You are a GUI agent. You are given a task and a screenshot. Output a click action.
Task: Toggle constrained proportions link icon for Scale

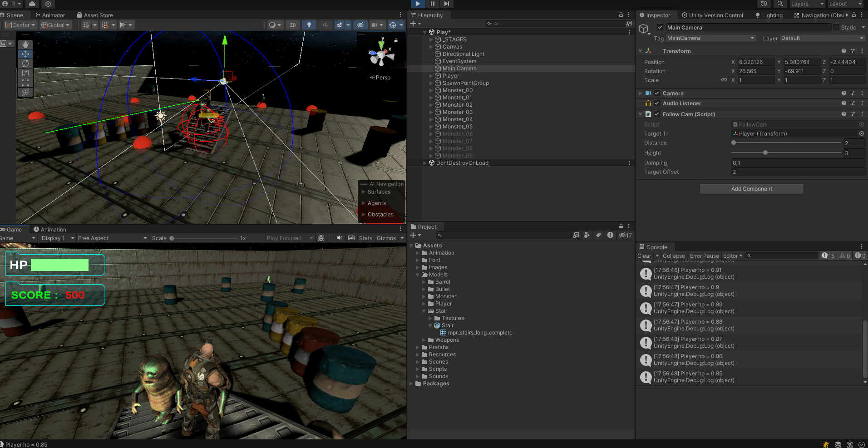724,80
